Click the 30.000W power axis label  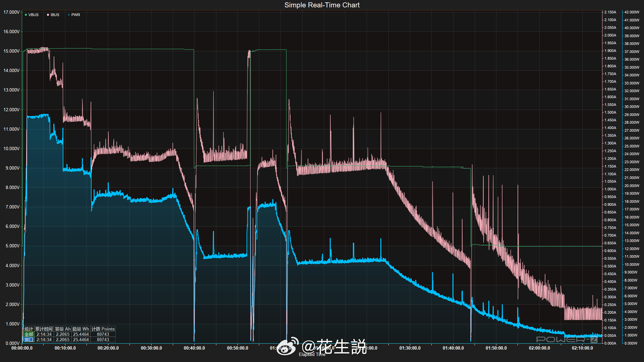(x=632, y=107)
